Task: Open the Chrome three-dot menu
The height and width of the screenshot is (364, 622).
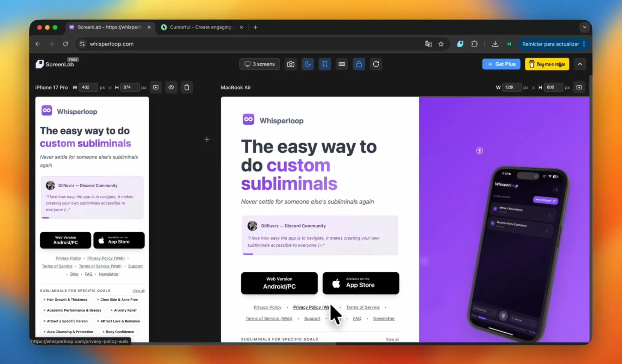Action: [584, 44]
